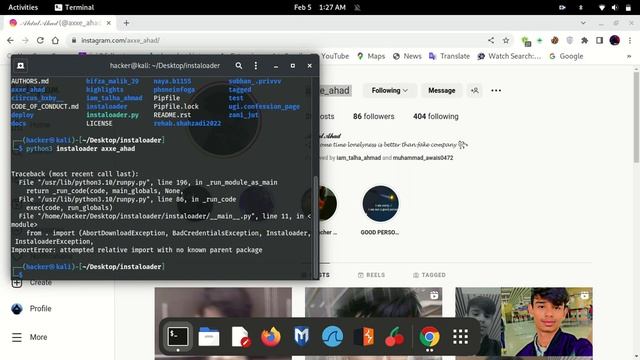View the 86 followers list
The width and height of the screenshot is (640, 360).
373,116
